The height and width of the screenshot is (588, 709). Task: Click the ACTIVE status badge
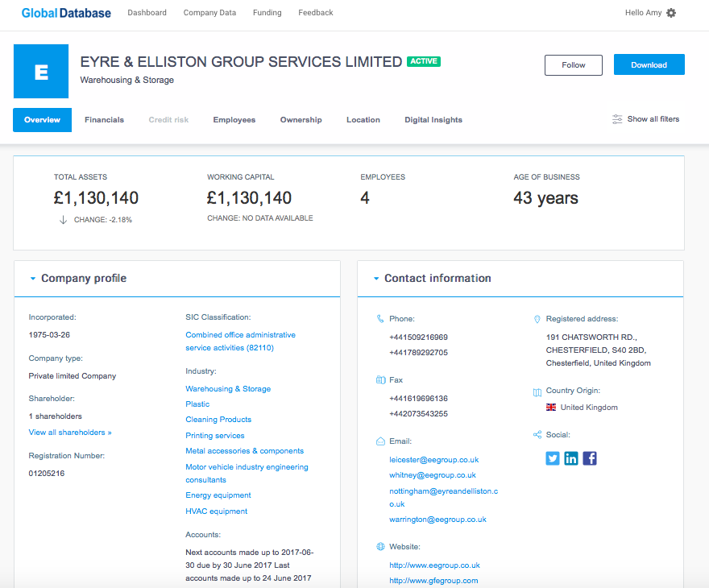click(424, 61)
